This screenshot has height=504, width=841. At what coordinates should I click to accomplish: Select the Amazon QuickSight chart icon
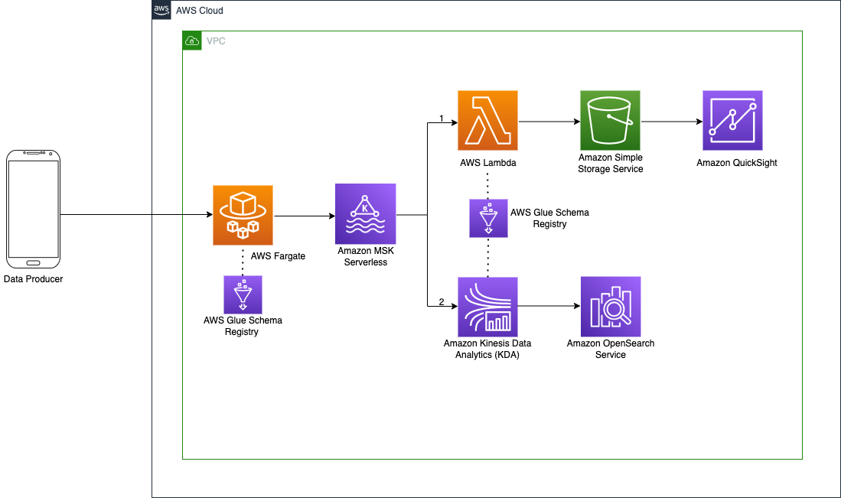[732, 121]
